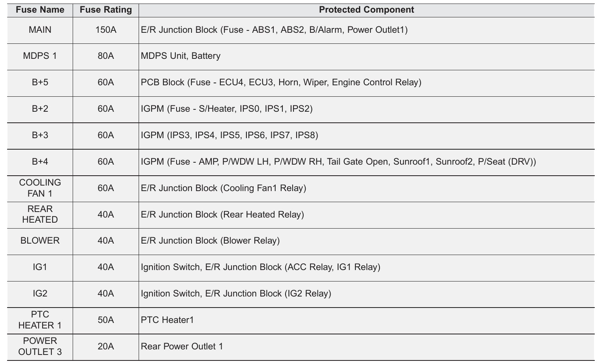Viewport: 607px width, 364px height.
Task: Select the IG2 Relay component description
Action: 236,294
